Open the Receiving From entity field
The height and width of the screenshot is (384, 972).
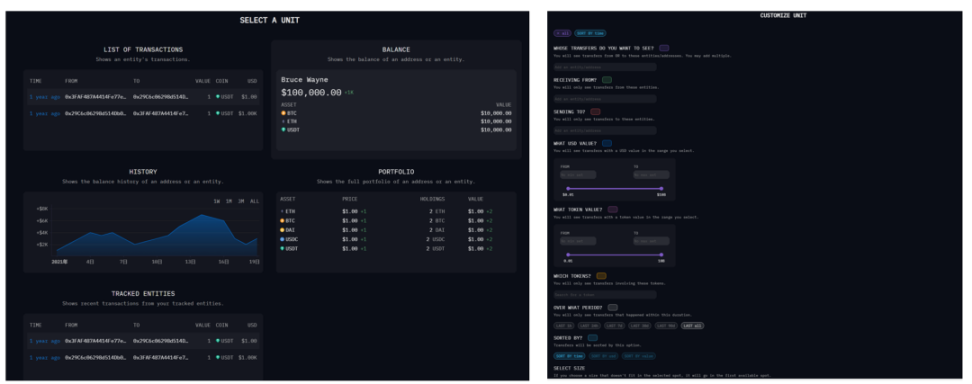pyautogui.click(x=605, y=99)
